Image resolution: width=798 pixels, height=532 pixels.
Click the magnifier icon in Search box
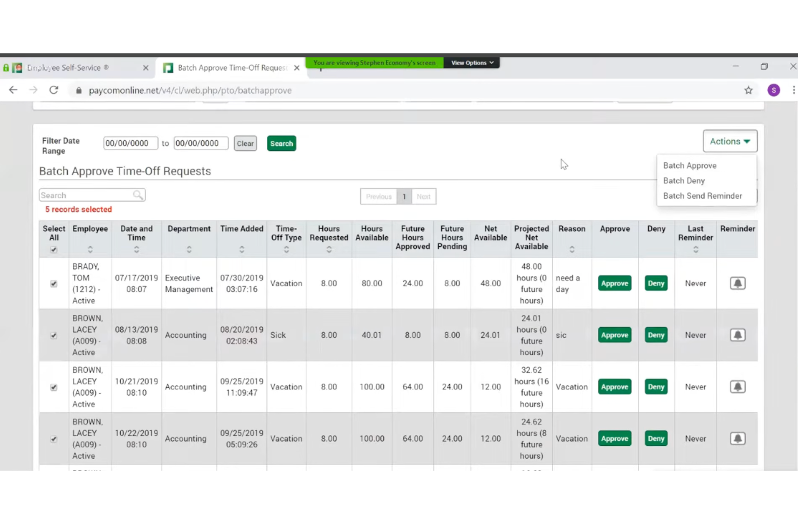click(138, 195)
